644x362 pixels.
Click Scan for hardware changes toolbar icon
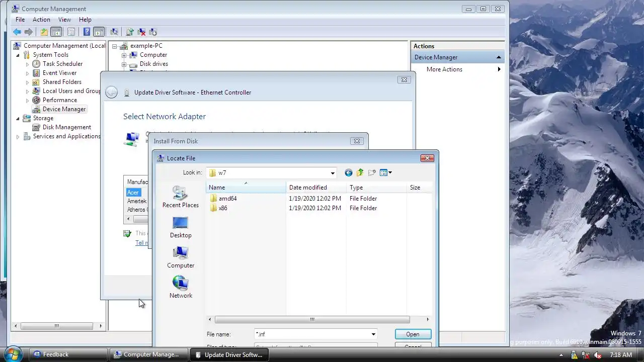point(114,32)
